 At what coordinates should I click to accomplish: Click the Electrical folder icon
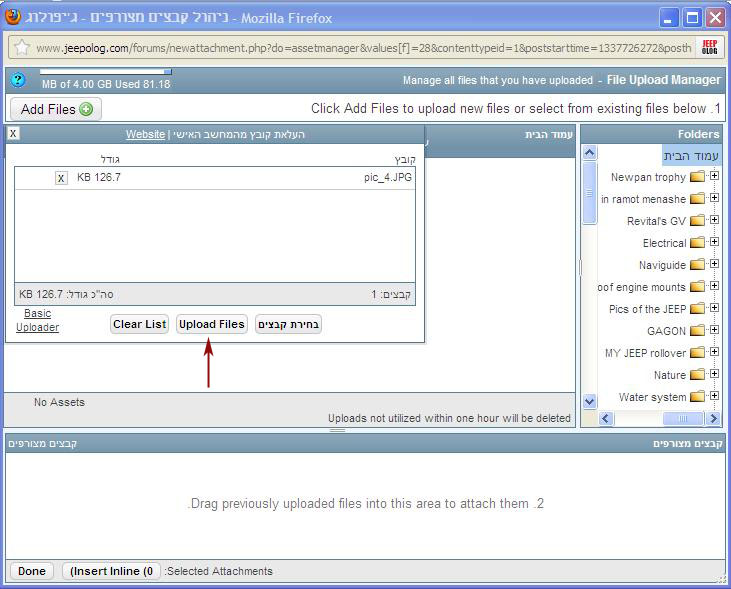(697, 243)
